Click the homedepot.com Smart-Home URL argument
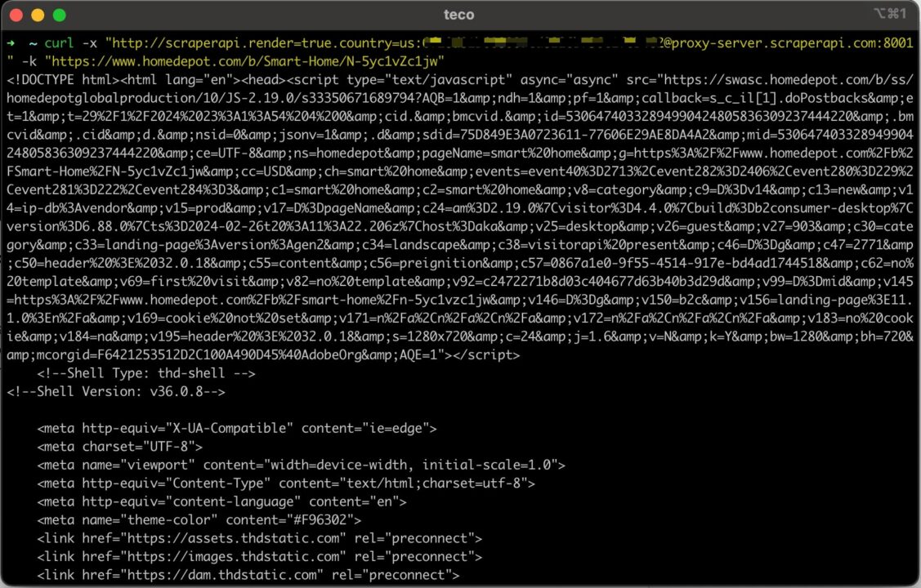Viewport: 921px width, 588px height. pos(244,61)
